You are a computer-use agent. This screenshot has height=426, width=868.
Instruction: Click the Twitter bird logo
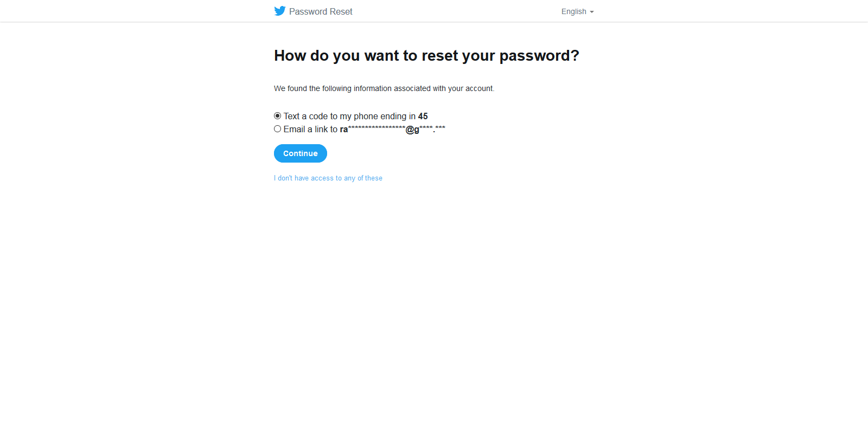[280, 11]
